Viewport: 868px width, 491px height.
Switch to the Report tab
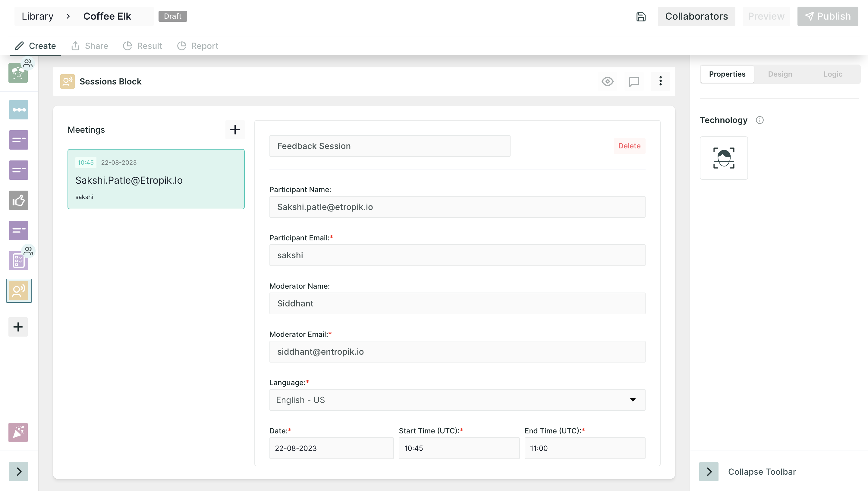click(198, 46)
